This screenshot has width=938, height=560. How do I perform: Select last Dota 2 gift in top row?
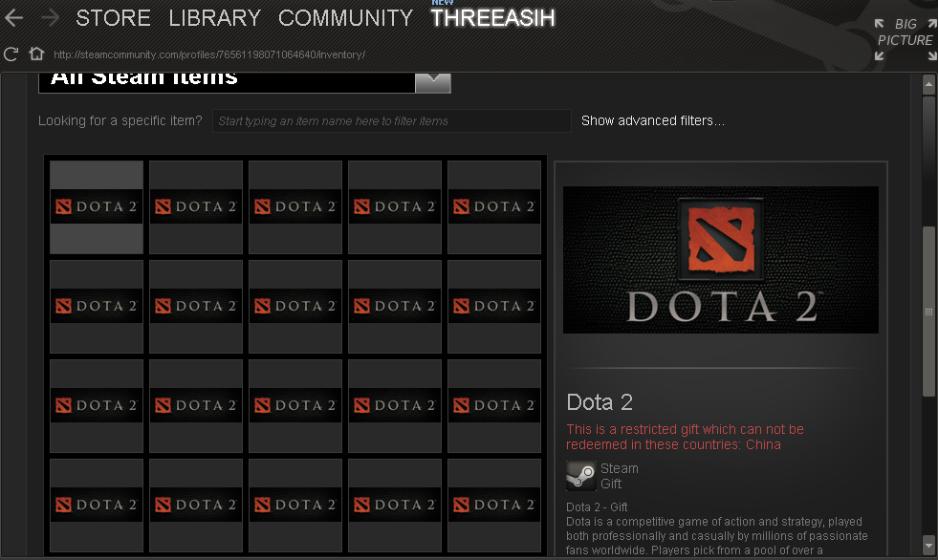[x=494, y=206]
